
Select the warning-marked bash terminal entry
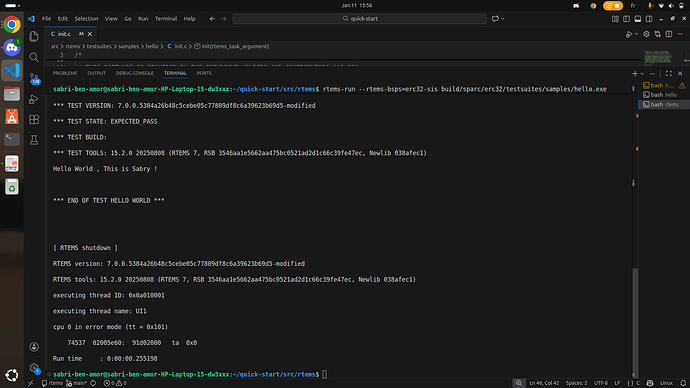(664, 85)
